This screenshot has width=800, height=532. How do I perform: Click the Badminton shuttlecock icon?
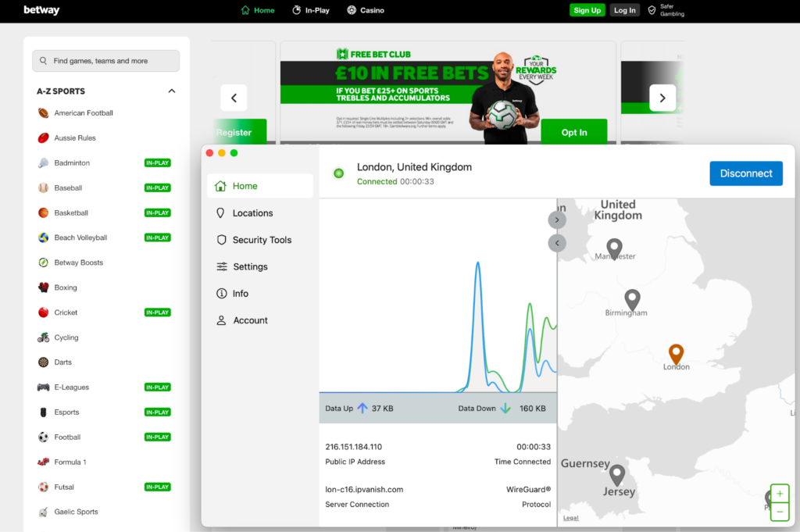[44, 163]
